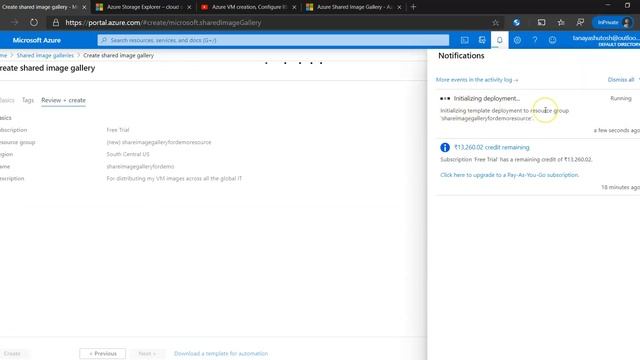The image size is (640, 360).
Task: Open the Initializing deployment notification
Action: (x=487, y=98)
